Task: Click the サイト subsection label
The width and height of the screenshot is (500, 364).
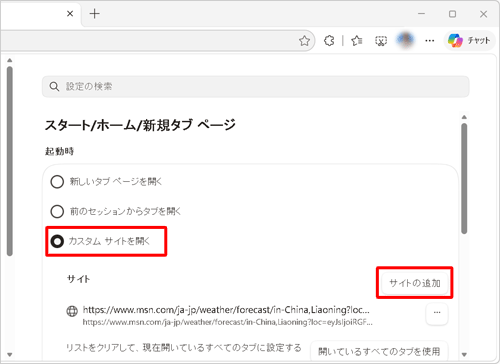Action: (78, 279)
